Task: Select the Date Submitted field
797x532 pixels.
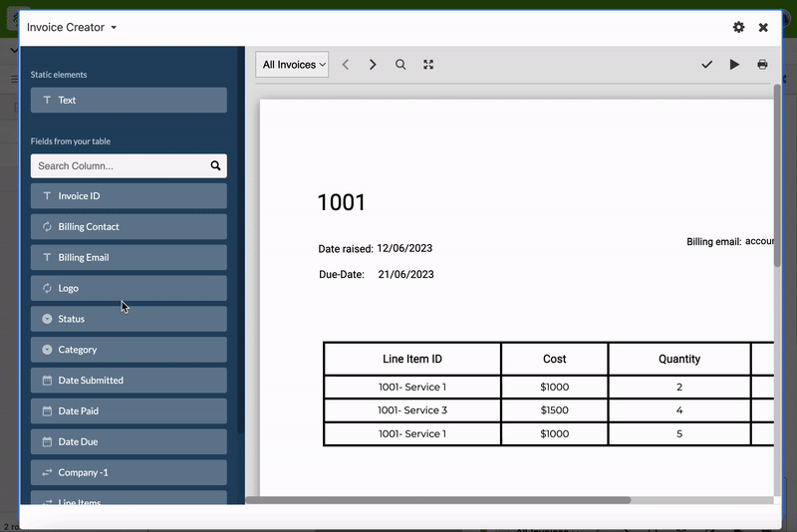Action: (x=129, y=381)
